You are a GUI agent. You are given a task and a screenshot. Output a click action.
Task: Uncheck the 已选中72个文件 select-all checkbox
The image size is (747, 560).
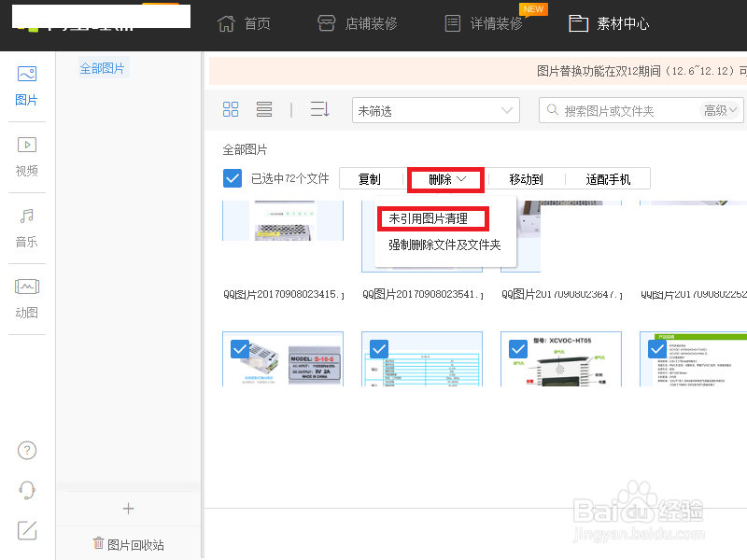click(x=232, y=178)
